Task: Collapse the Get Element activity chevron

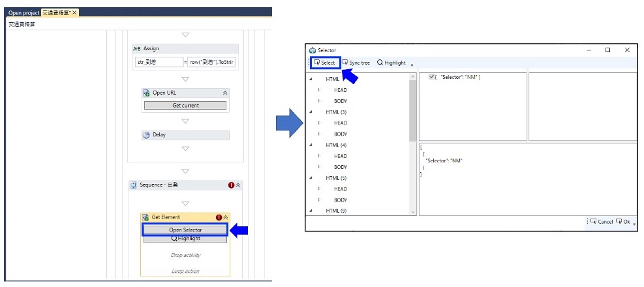Action: pyautogui.click(x=226, y=217)
